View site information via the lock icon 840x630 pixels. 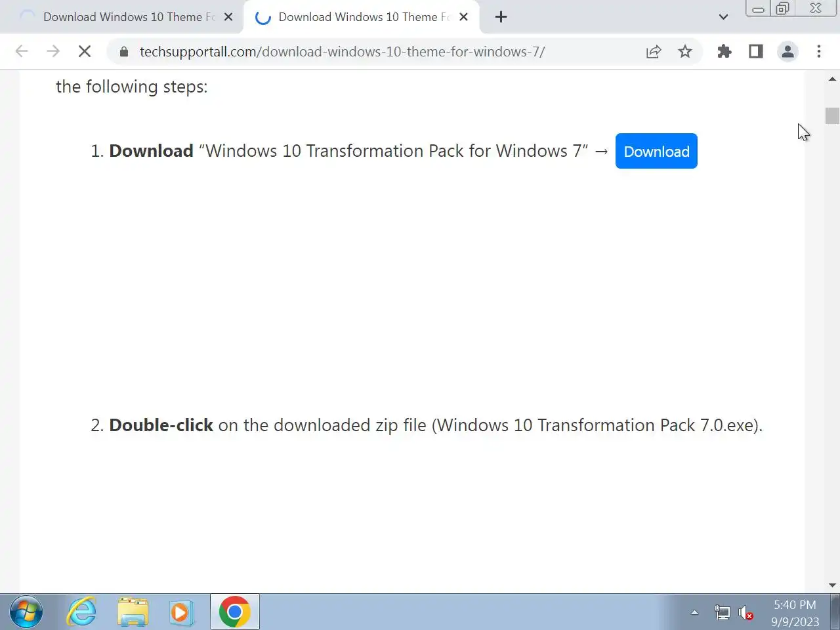[124, 51]
